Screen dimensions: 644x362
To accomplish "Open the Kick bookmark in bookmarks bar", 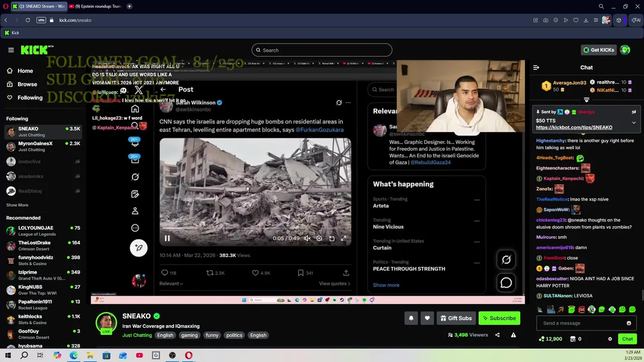I will click(x=12, y=33).
